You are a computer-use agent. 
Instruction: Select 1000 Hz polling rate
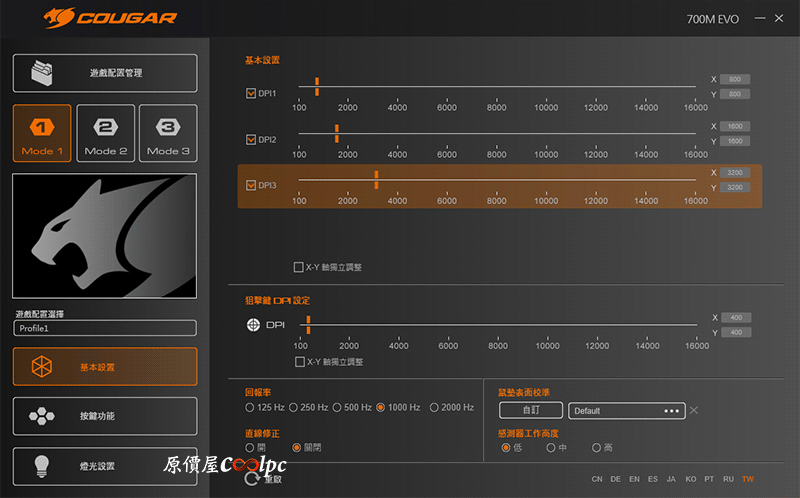(x=381, y=407)
